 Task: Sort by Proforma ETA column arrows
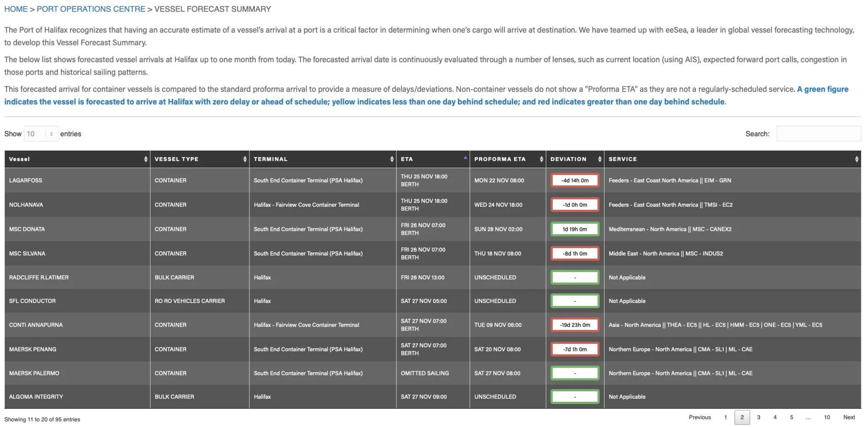click(x=541, y=159)
